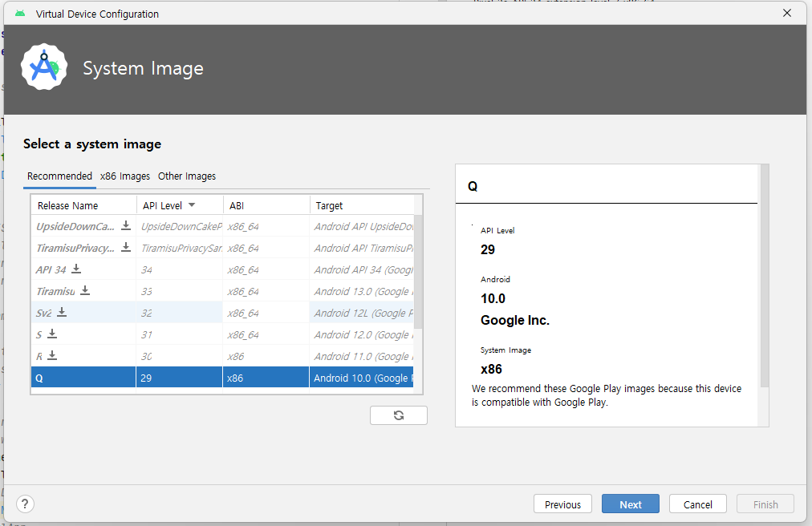Click the API level 34 cell
812x526 pixels.
179,269
